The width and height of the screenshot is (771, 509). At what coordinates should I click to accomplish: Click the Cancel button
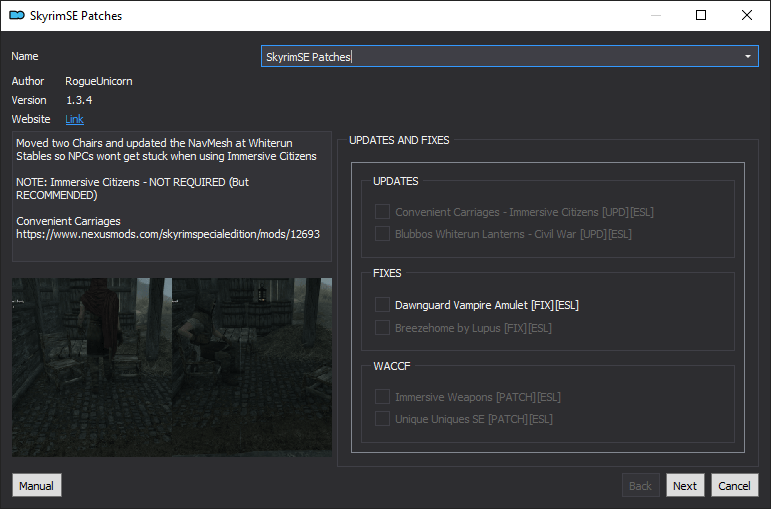click(x=735, y=485)
